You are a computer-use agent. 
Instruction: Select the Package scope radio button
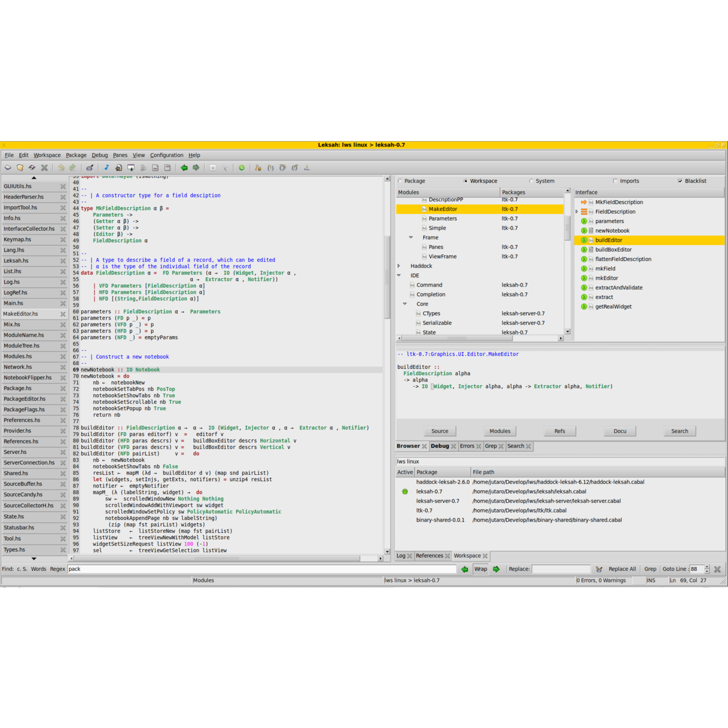(x=400, y=181)
